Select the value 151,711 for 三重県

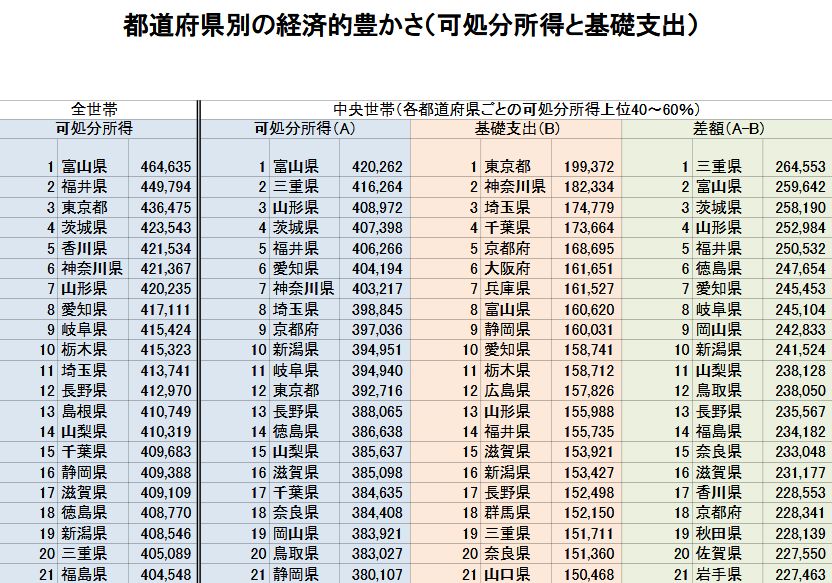click(x=589, y=533)
